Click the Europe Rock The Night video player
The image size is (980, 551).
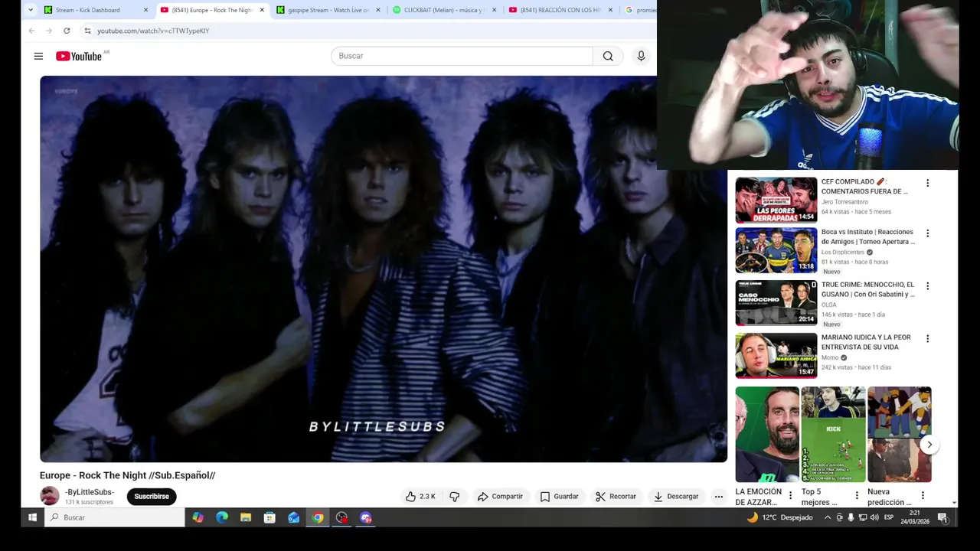tap(384, 269)
